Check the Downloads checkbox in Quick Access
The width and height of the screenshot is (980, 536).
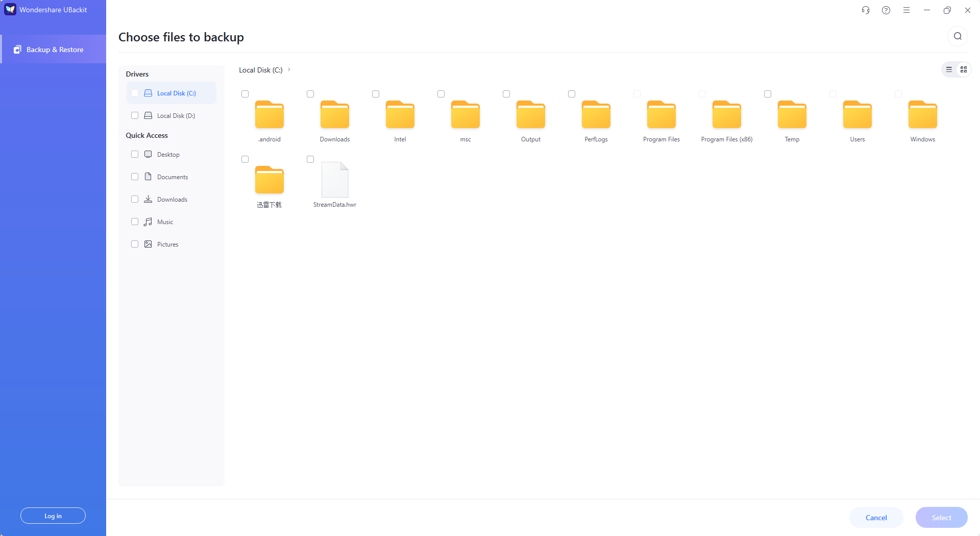click(x=135, y=199)
